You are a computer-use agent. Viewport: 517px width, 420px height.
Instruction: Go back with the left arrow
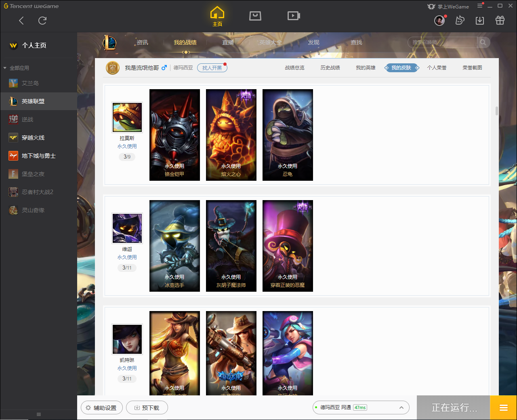pyautogui.click(x=21, y=21)
